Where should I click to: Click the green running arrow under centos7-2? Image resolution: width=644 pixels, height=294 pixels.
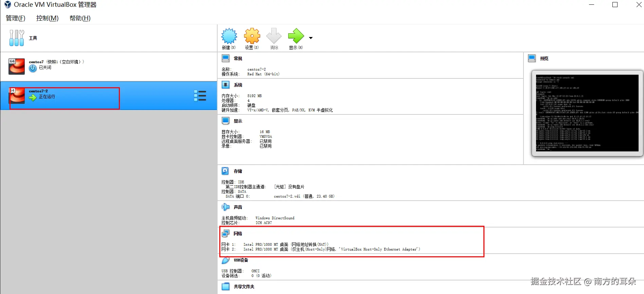[33, 98]
